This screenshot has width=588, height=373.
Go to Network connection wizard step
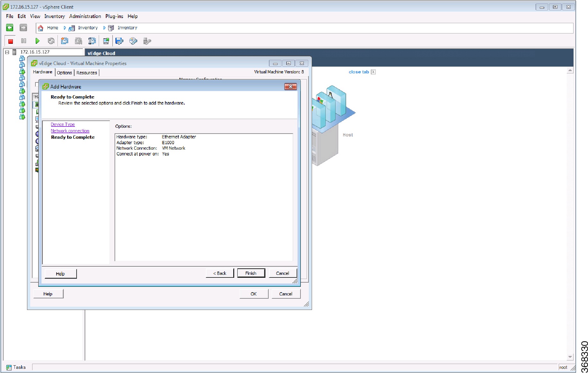click(x=70, y=131)
